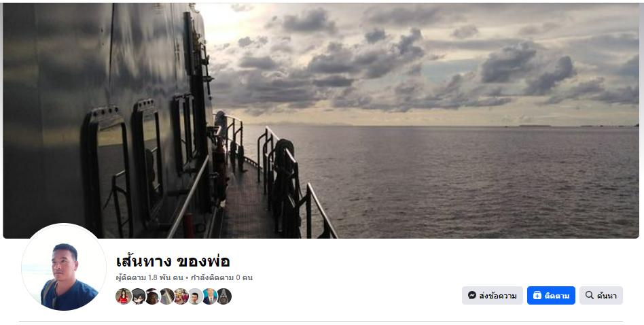
Task: Open follower avatar with blue background and suit
Action: coord(209,296)
